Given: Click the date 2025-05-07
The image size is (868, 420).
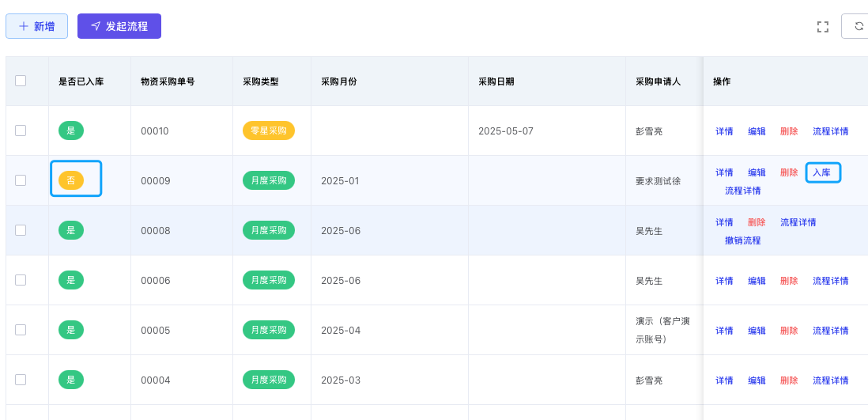Looking at the screenshot, I should (x=506, y=131).
